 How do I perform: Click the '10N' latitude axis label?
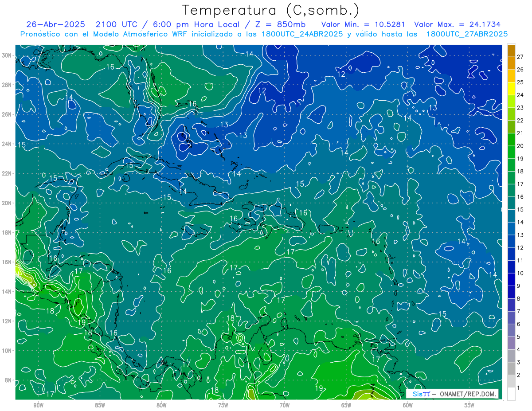tap(7, 350)
